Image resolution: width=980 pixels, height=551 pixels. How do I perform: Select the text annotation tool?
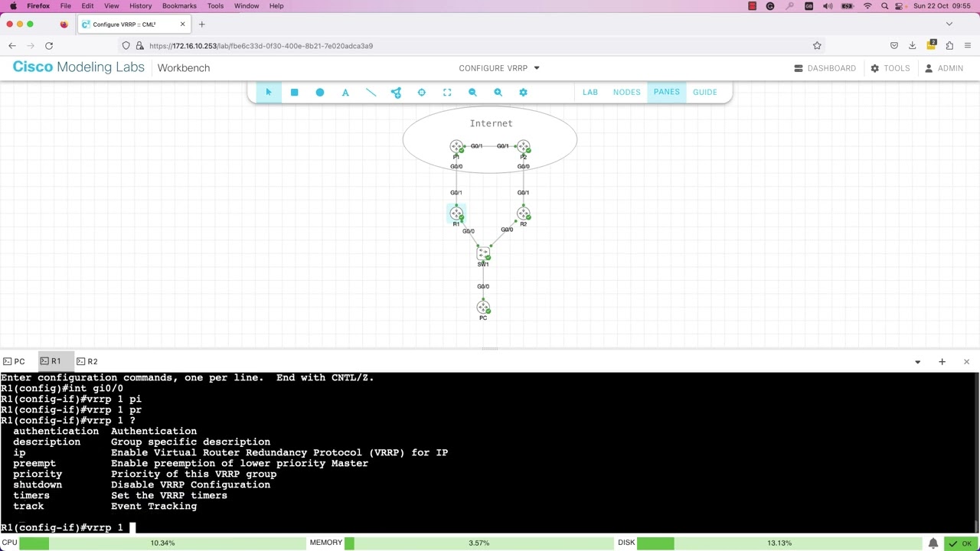point(345,93)
